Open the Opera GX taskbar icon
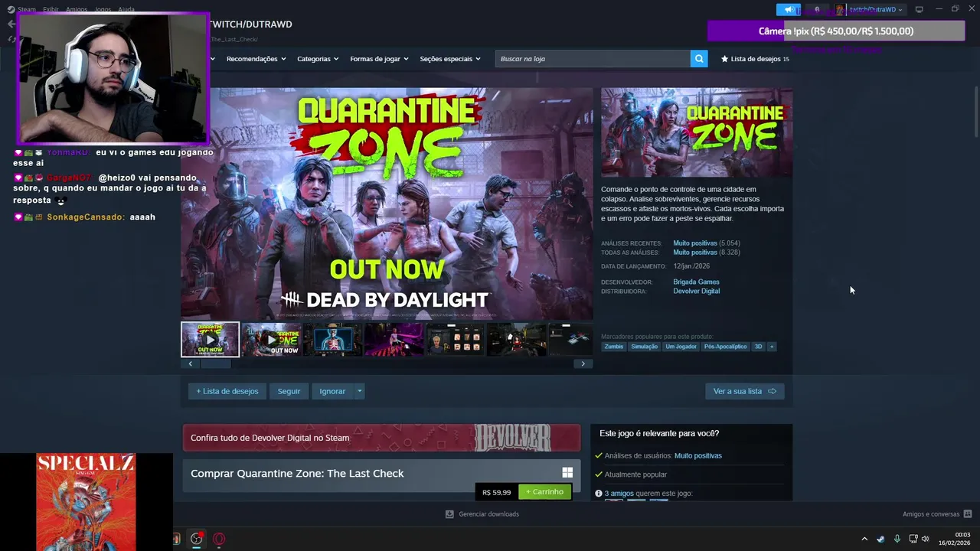 219,539
